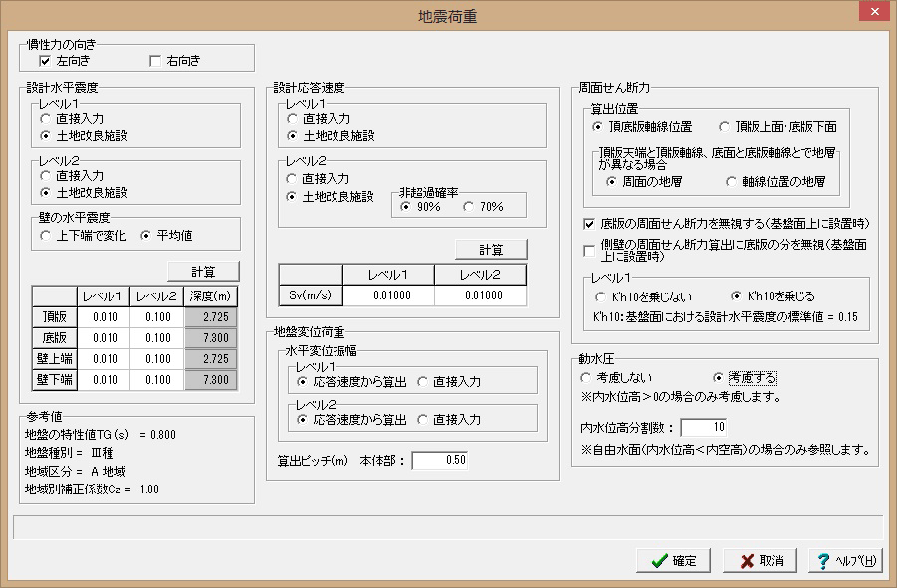897x588 pixels.
Task: Click 地域別補正係数Cz value 1.00
Action: 149,490
